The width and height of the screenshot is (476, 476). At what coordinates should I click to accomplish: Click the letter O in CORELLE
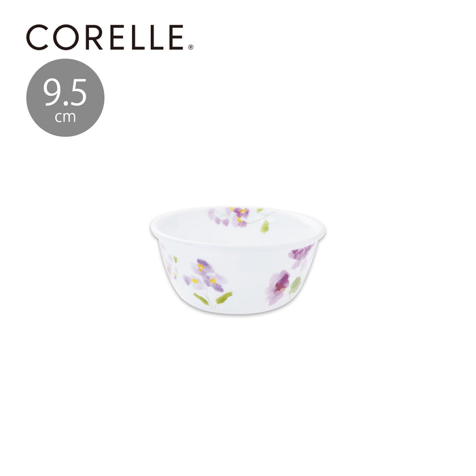tap(66, 37)
